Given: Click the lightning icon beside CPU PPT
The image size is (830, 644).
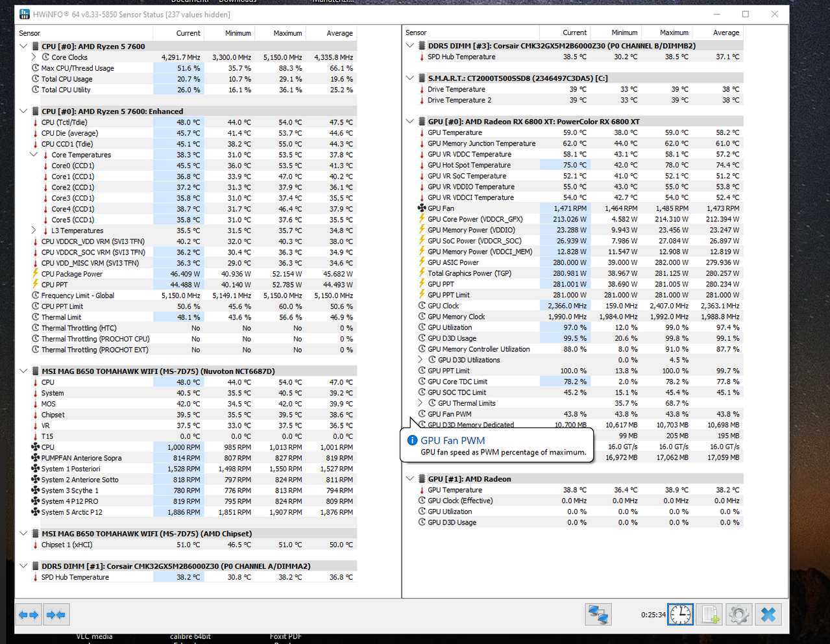Looking at the screenshot, I should click(x=35, y=284).
